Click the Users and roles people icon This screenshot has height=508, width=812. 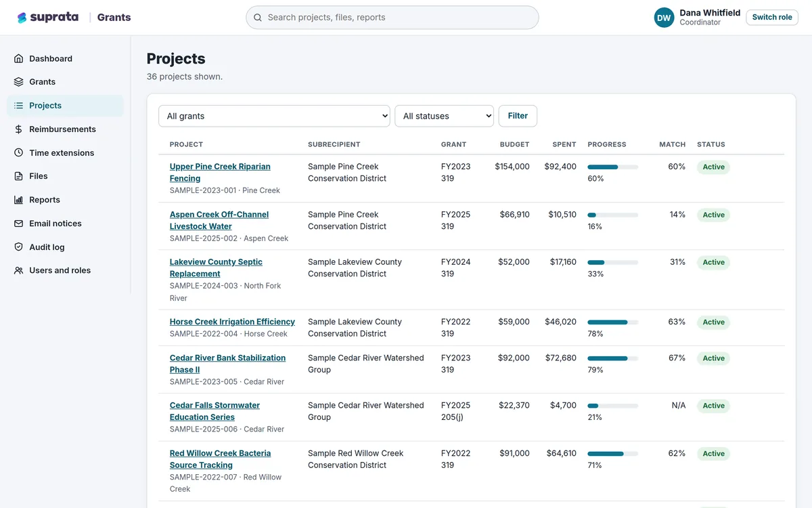[x=19, y=270]
